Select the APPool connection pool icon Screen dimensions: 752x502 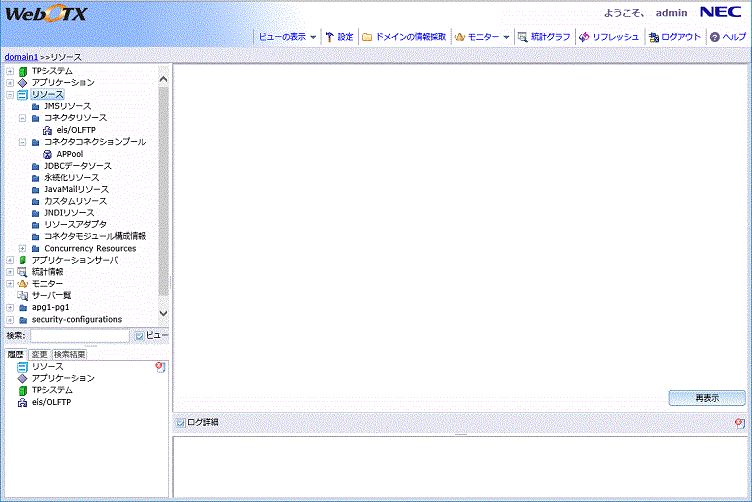click(48, 154)
